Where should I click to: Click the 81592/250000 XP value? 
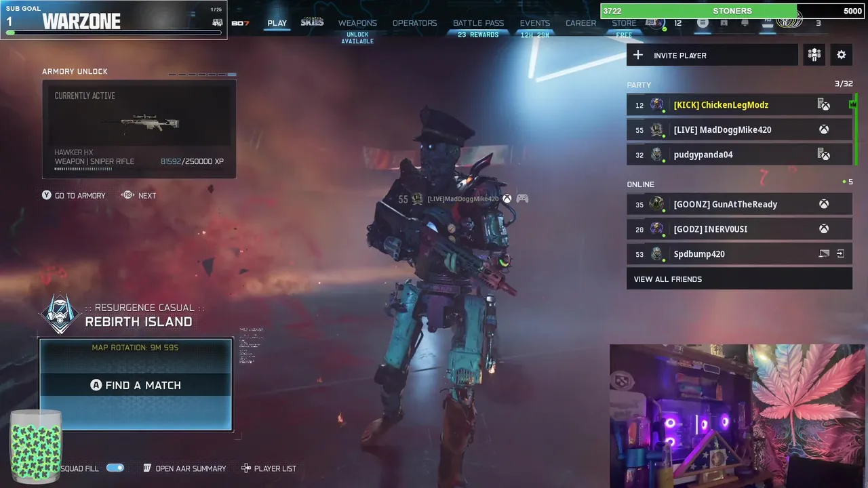coord(192,161)
